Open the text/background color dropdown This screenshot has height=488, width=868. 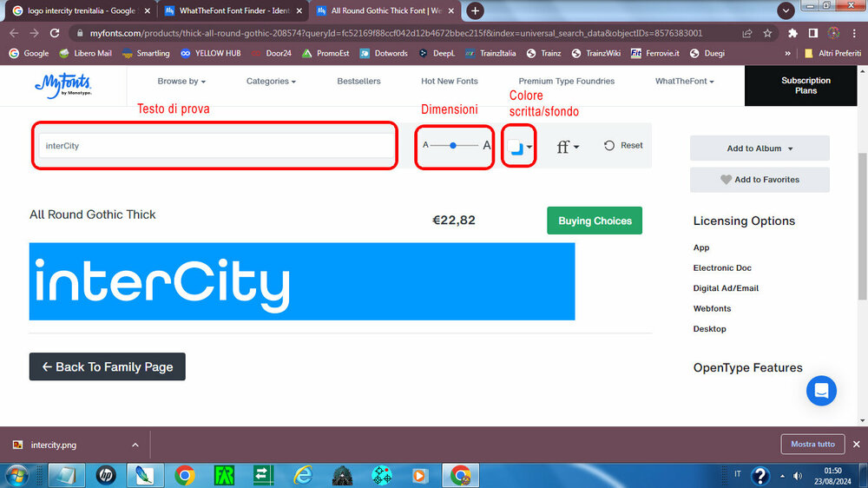pos(520,147)
